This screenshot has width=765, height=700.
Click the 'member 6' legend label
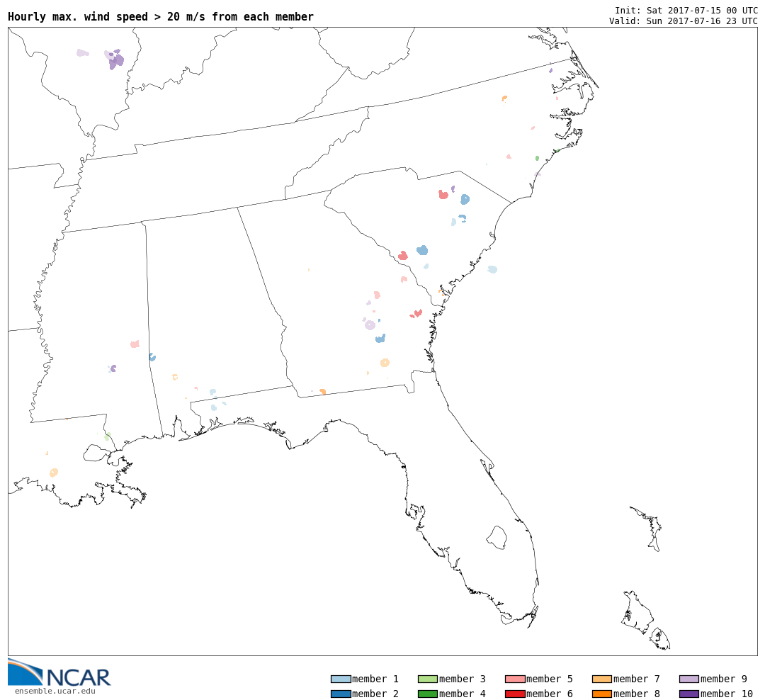tap(550, 694)
